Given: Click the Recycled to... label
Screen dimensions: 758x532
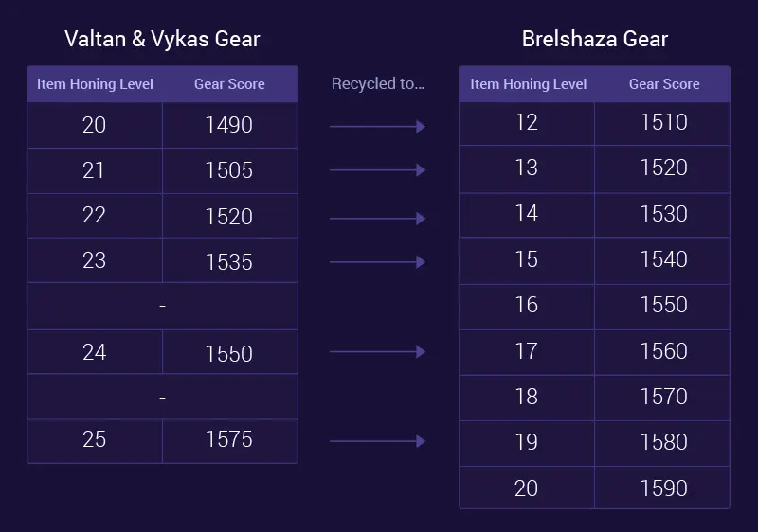Looking at the screenshot, I should (378, 83).
